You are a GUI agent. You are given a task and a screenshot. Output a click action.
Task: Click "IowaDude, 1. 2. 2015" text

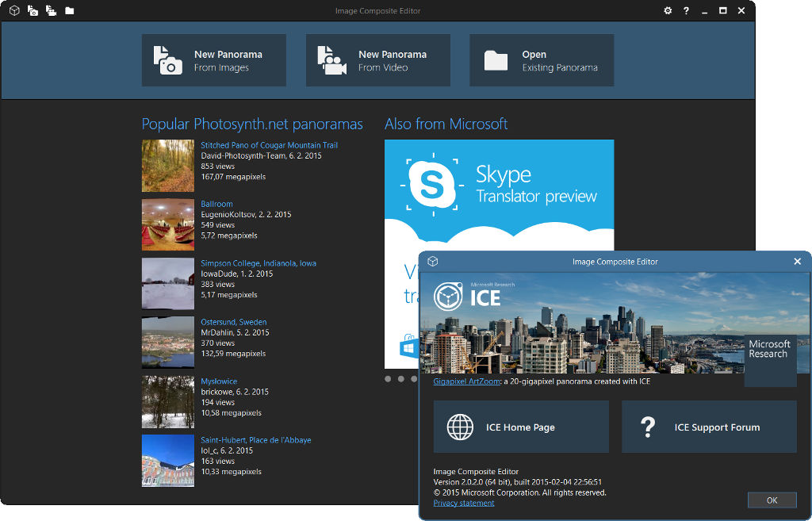point(236,274)
